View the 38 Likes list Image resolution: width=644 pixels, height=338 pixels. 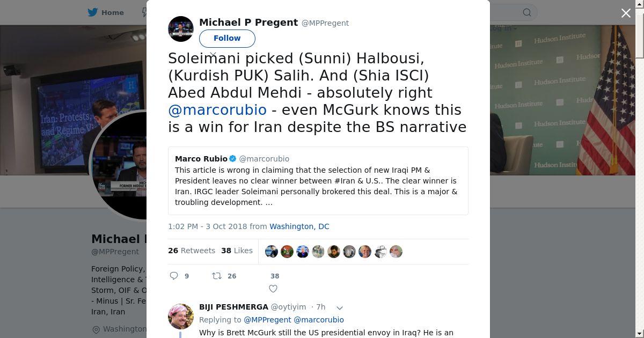[237, 251]
